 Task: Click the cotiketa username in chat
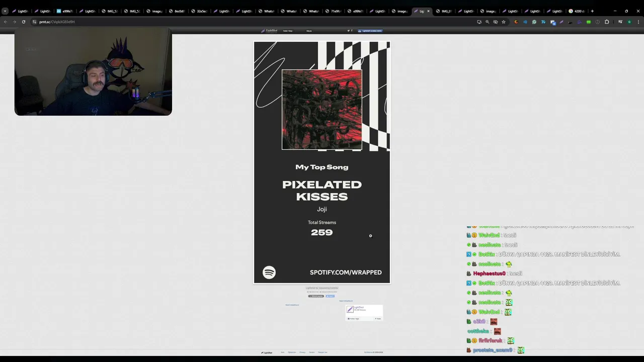coord(478,331)
